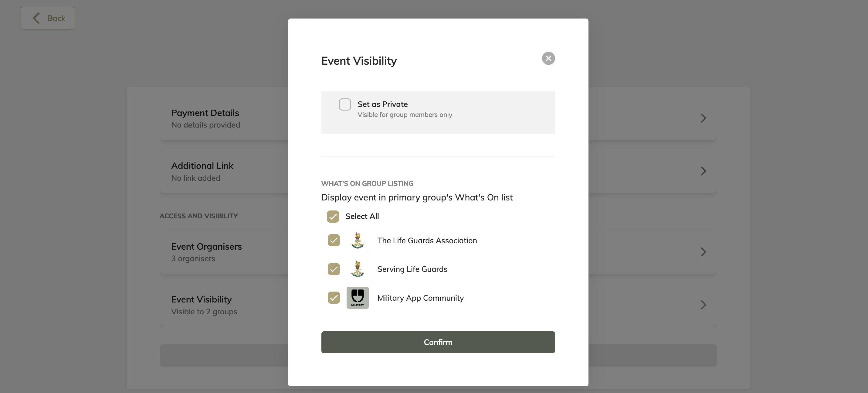The width and height of the screenshot is (868, 393).
Task: Toggle the Select All checkbox
Action: 333,216
